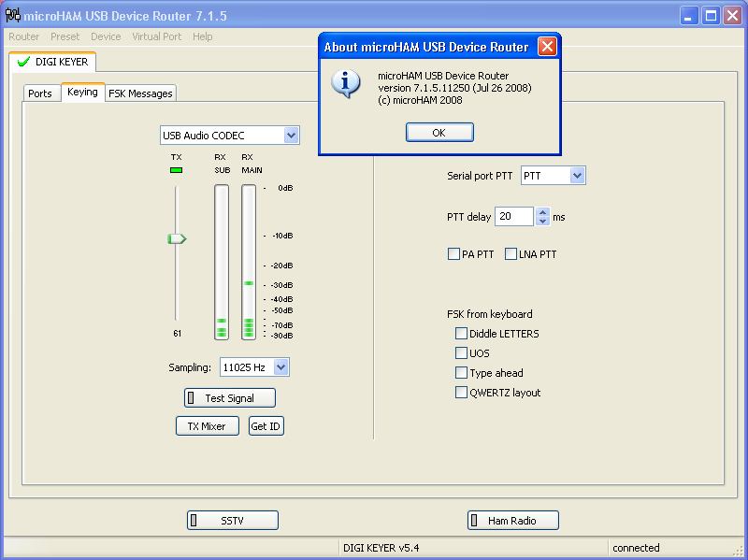The image size is (748, 560).
Task: Click the DIGI KEYER v5.4 status text
Action: 381,548
